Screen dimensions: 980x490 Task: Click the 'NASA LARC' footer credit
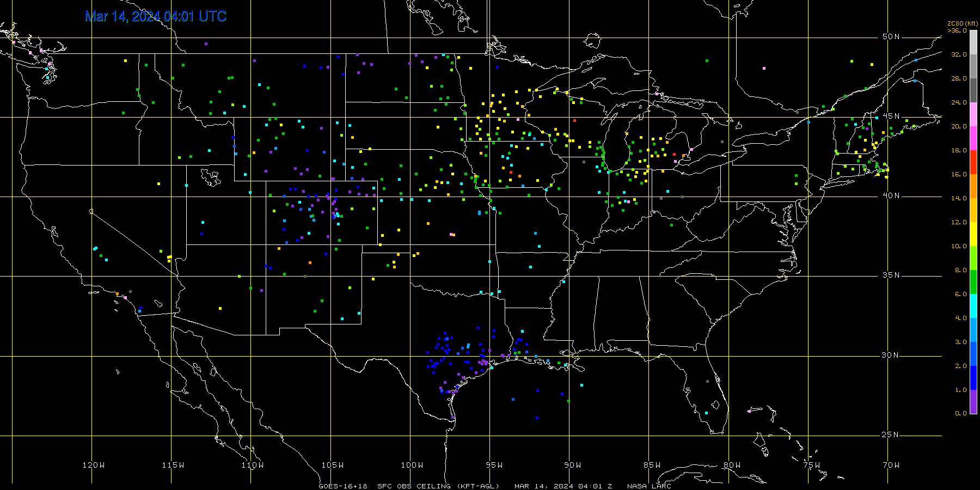(649, 486)
